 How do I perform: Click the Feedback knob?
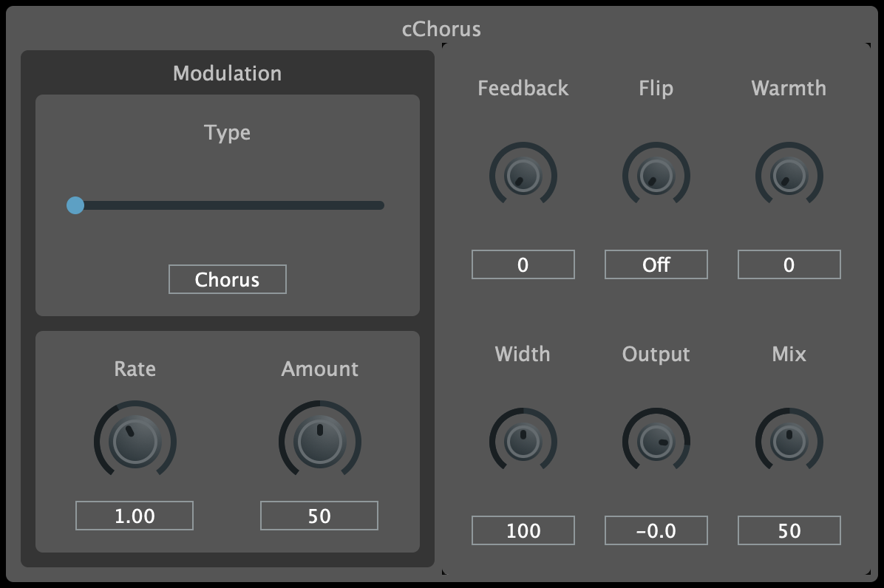pos(523,175)
